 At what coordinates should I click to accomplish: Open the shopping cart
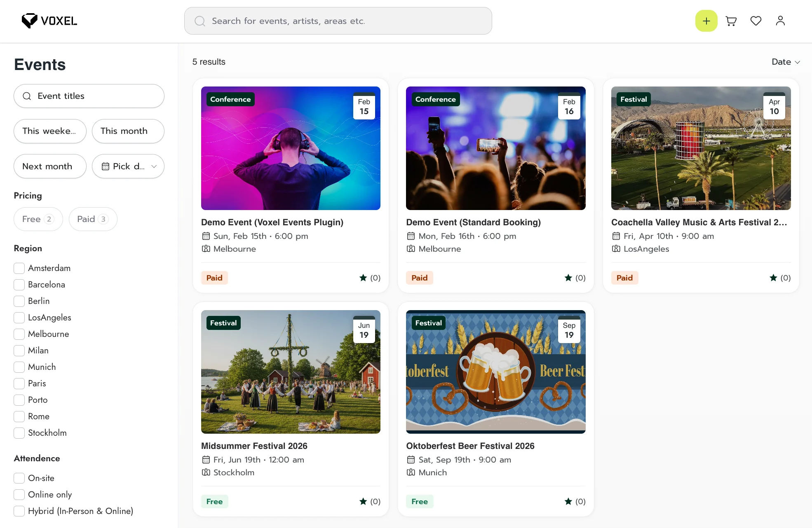(731, 21)
